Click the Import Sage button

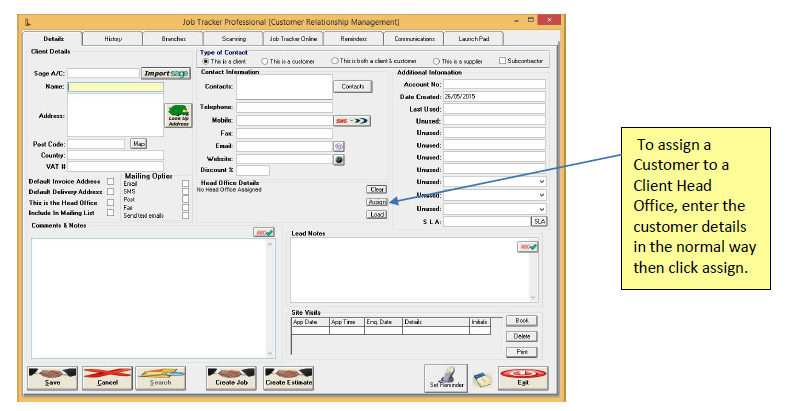[166, 73]
